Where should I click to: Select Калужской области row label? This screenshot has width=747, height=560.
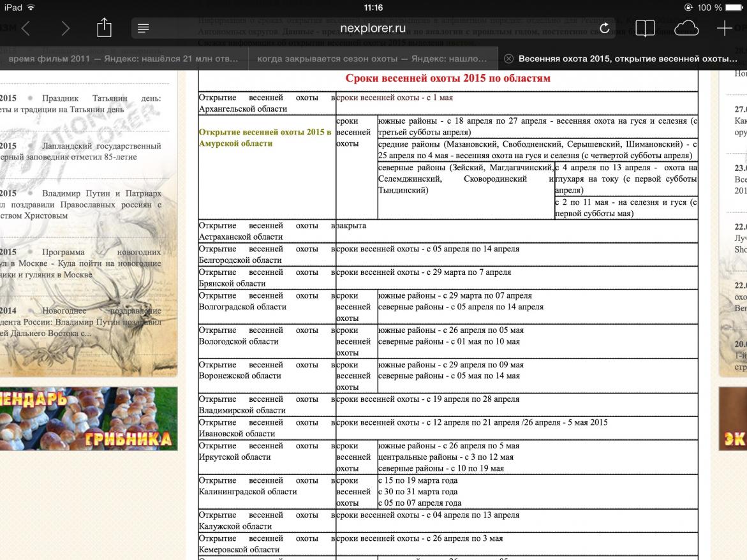(267, 520)
